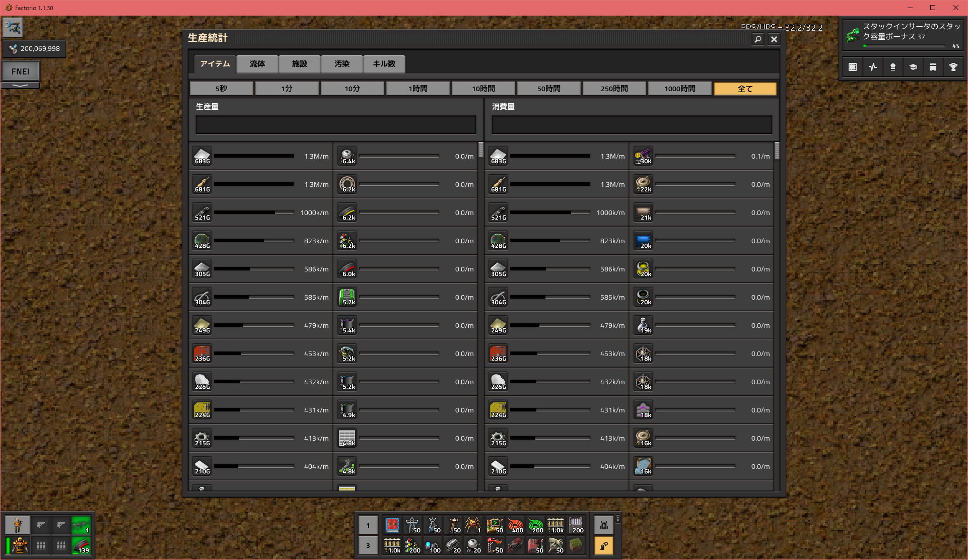The width and height of the screenshot is (968, 560).
Task: Click the character portrait button
Action: click(18, 525)
